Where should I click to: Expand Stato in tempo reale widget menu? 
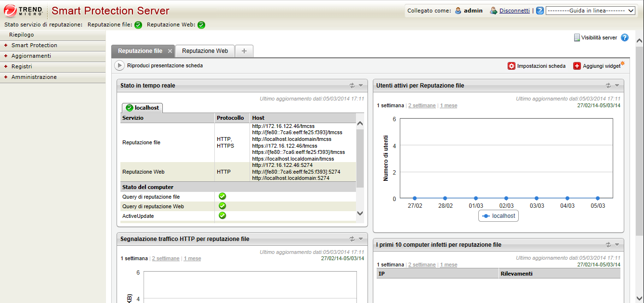click(361, 86)
